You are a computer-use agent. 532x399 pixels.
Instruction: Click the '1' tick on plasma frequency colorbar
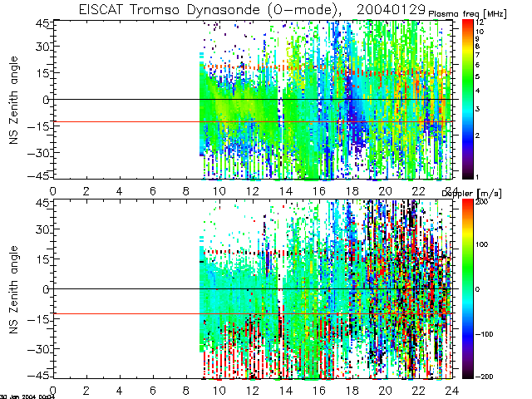[477, 177]
